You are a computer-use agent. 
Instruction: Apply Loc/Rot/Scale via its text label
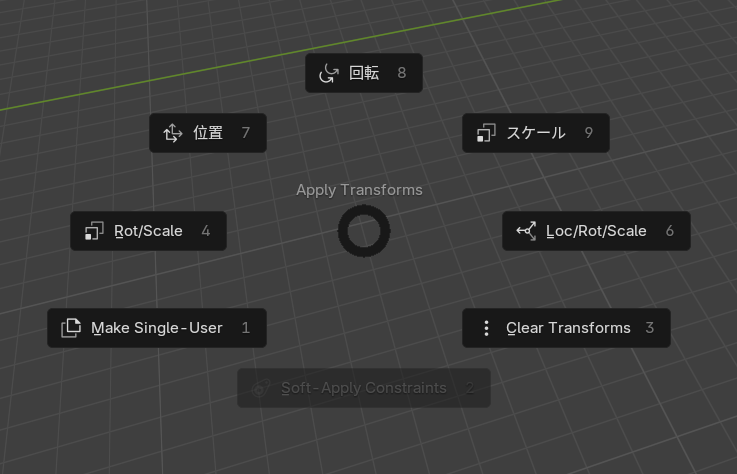coord(596,231)
